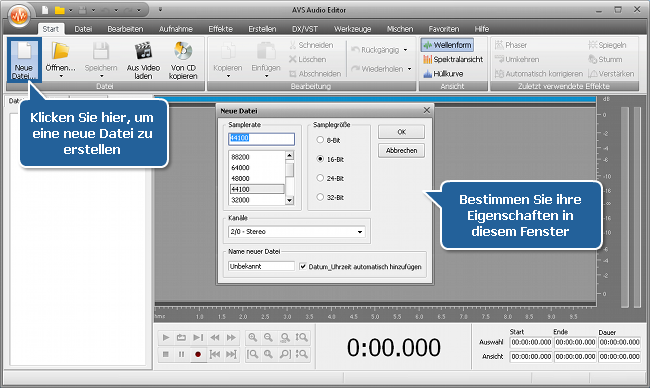Click the Samplerate input field 44100
Viewport: 650px width, 388px height.
[261, 138]
